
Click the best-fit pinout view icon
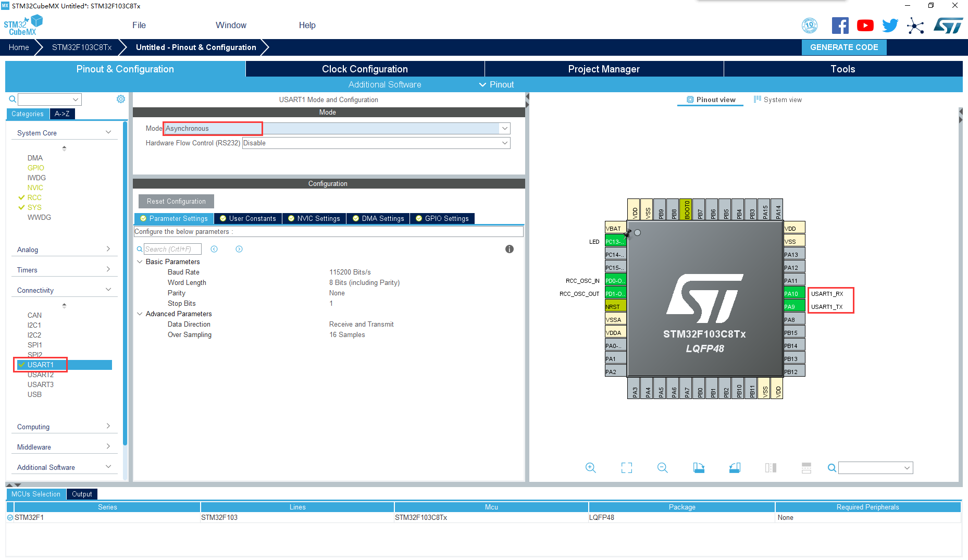click(627, 467)
